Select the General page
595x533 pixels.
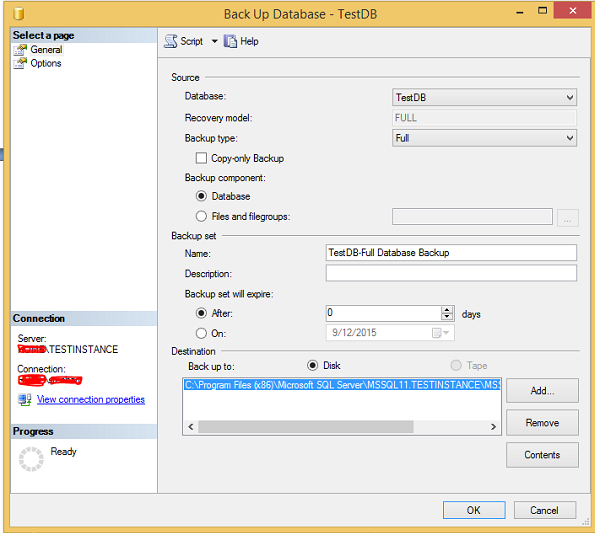coord(46,50)
